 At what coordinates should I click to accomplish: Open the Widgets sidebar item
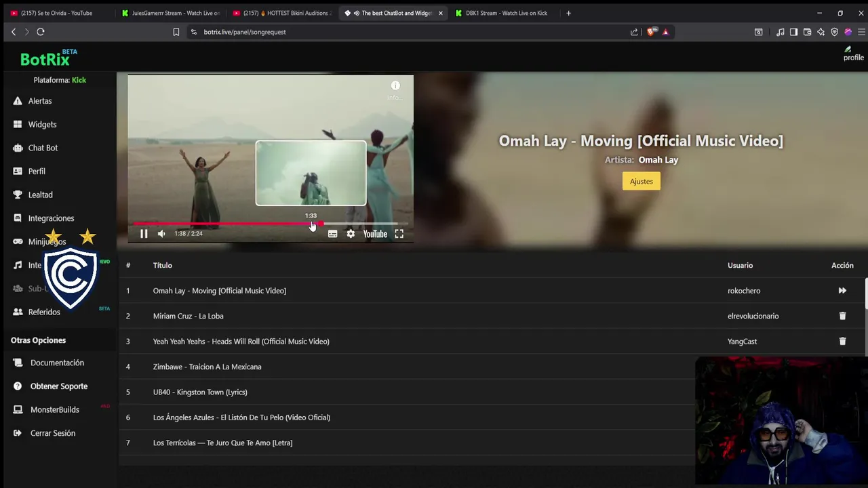pos(42,125)
